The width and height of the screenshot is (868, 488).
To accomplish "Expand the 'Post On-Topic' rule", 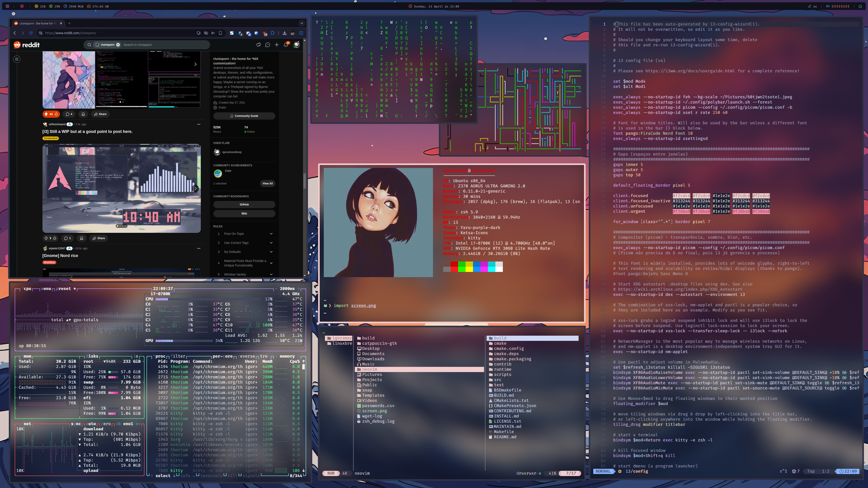I will click(271, 233).
